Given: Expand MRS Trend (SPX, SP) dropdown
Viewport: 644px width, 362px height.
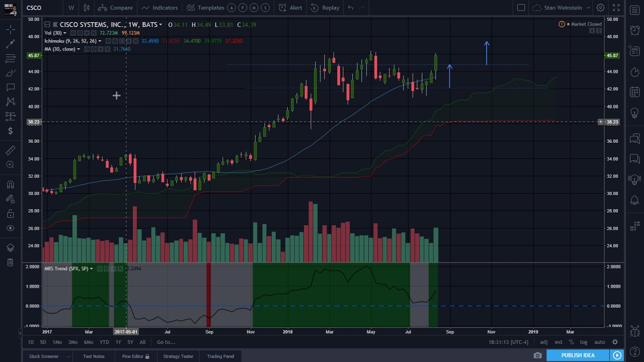Looking at the screenshot, I should pyautogui.click(x=91, y=268).
